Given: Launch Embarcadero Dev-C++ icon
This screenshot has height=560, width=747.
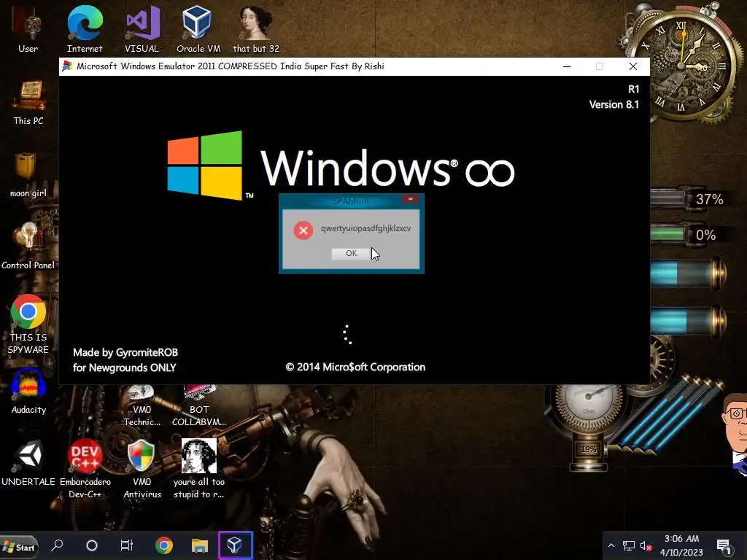Looking at the screenshot, I should tap(85, 469).
